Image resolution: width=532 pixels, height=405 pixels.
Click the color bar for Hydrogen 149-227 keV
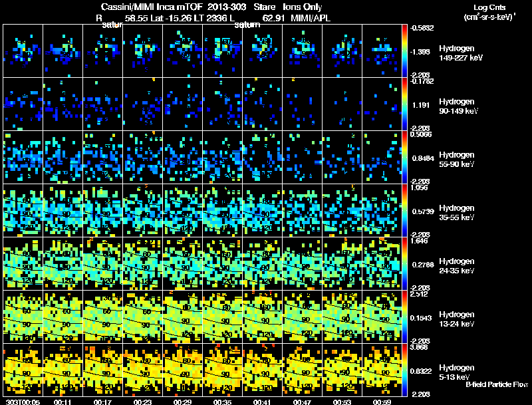point(405,51)
